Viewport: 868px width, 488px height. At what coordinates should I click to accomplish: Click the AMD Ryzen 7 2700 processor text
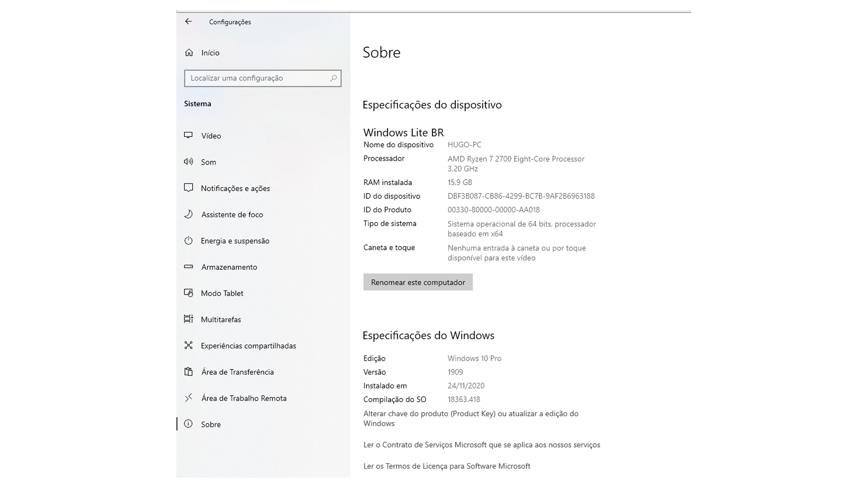[516, 164]
